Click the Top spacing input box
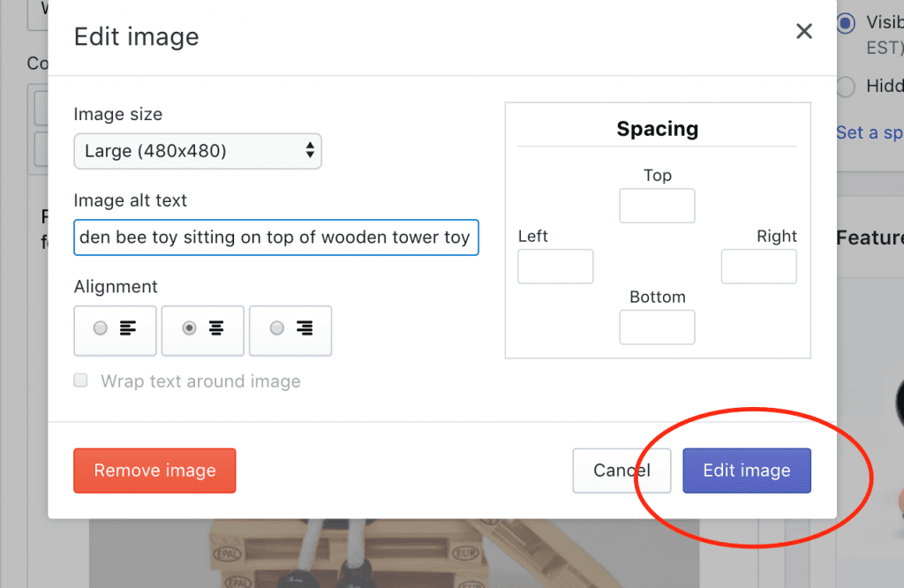Viewport: 904px width, 588px height. coord(657,205)
